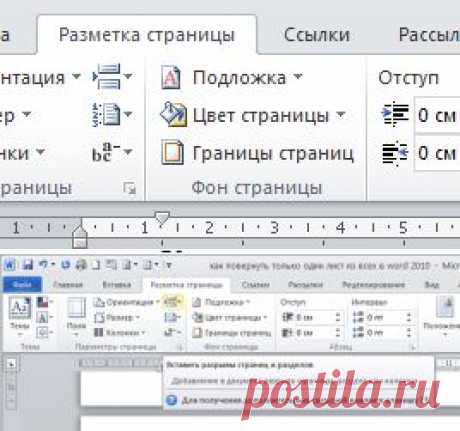This screenshot has width=460, height=431.
Task: Click the large Границы страниц button
Action: pos(257,153)
